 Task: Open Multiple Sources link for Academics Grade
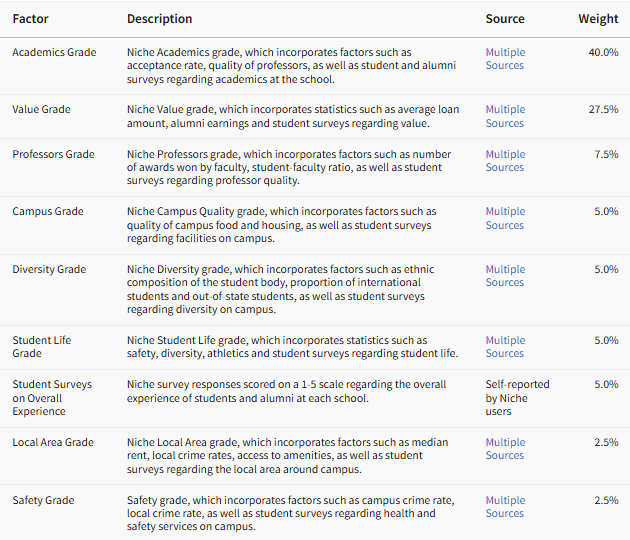[505, 59]
